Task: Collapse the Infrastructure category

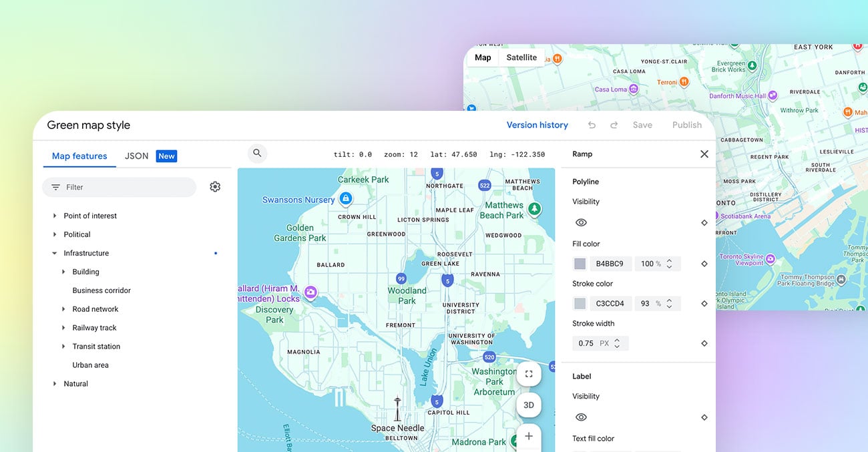Action: (x=54, y=253)
